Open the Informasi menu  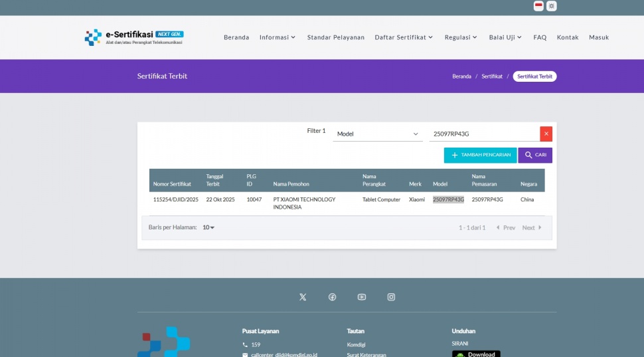click(x=278, y=37)
